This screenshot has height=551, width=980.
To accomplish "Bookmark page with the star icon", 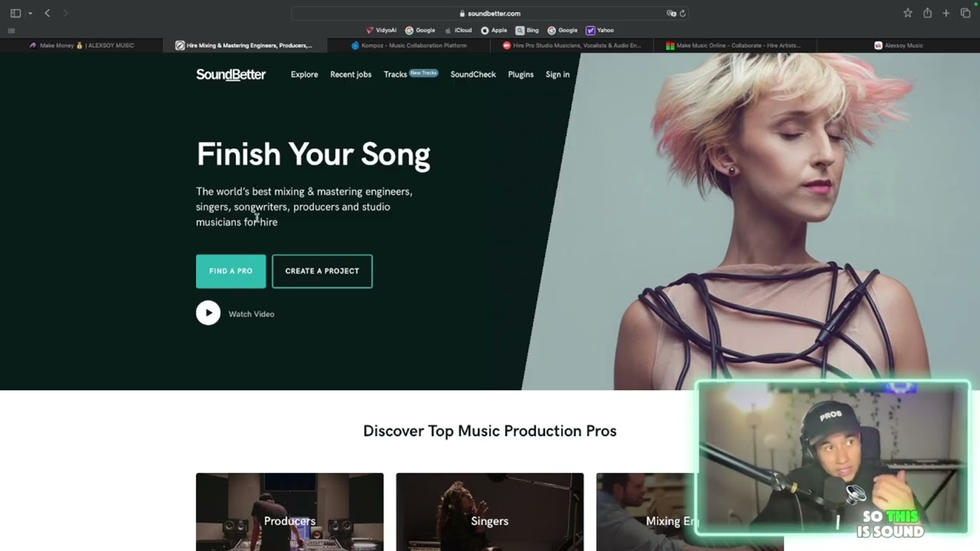I will click(x=907, y=13).
